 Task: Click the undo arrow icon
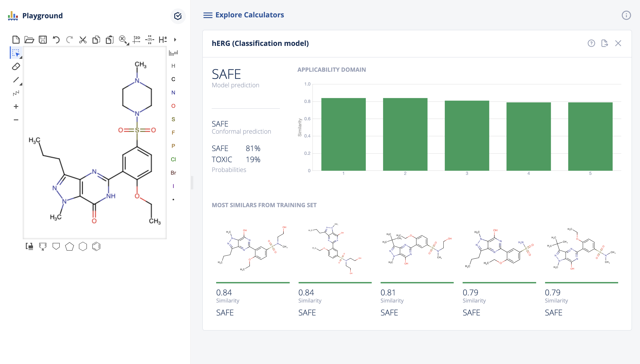point(56,39)
